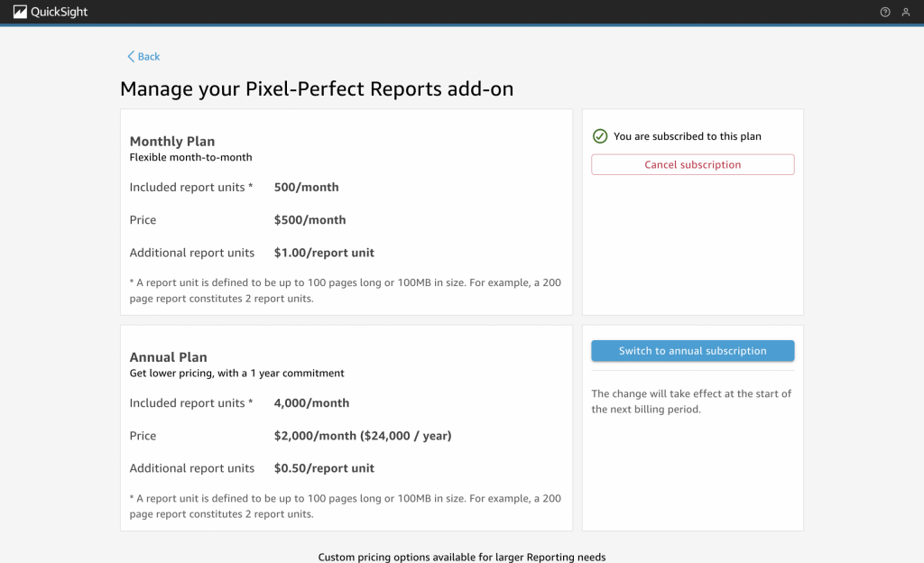Click the 4,000/month included units value
The width and height of the screenshot is (924, 563).
311,403
